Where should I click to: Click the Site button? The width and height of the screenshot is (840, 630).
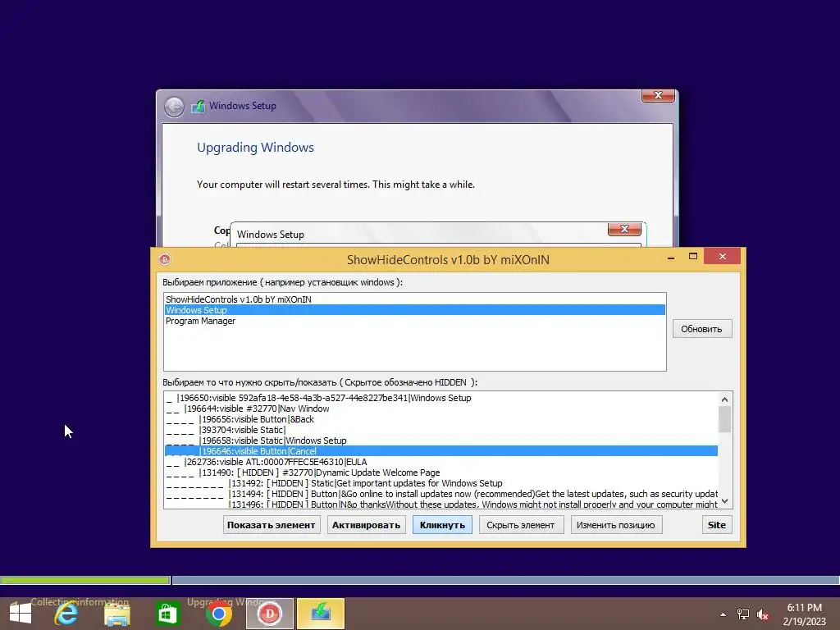pyautogui.click(x=717, y=525)
